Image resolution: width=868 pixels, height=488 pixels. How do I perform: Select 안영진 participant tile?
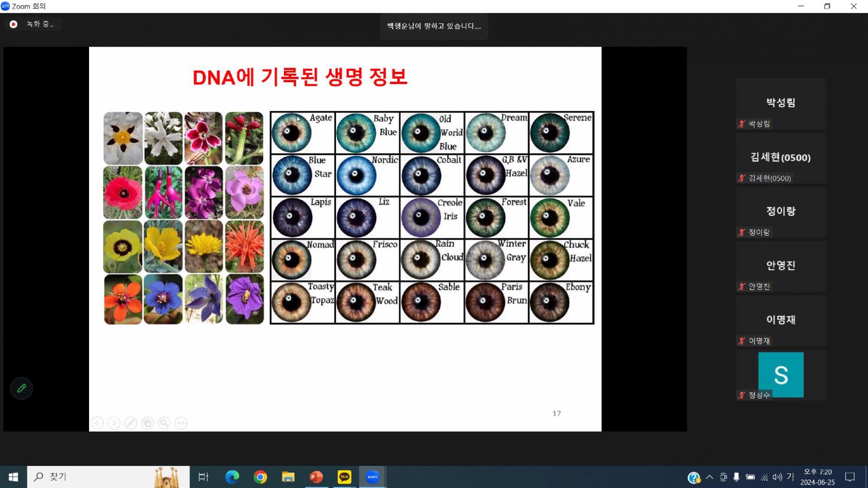pos(781,266)
